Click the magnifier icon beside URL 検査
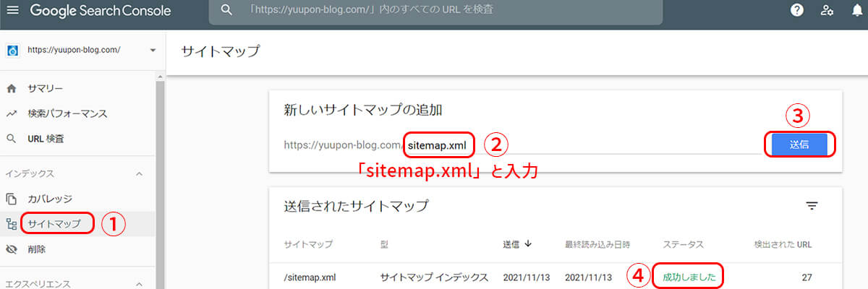Screen dimensions: 868x289 (12, 139)
